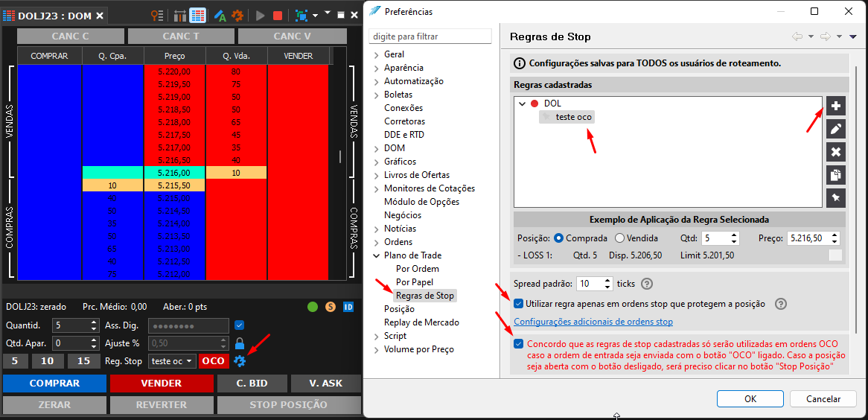868x420 pixels.
Task: Toggle the highlighted DOM grid view icon
Action: (x=197, y=16)
